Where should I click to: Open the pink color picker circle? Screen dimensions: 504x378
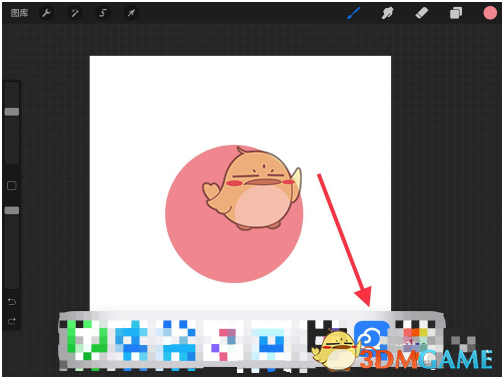pos(490,13)
